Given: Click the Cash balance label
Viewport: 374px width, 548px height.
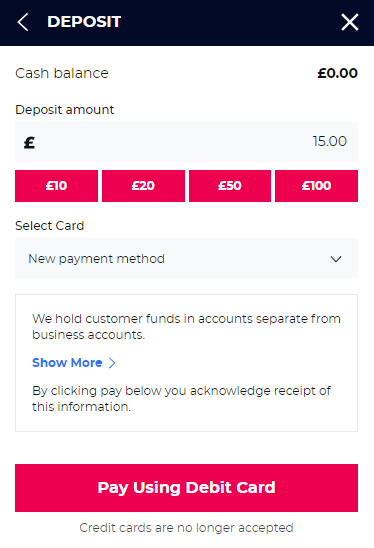Looking at the screenshot, I should coord(62,73).
